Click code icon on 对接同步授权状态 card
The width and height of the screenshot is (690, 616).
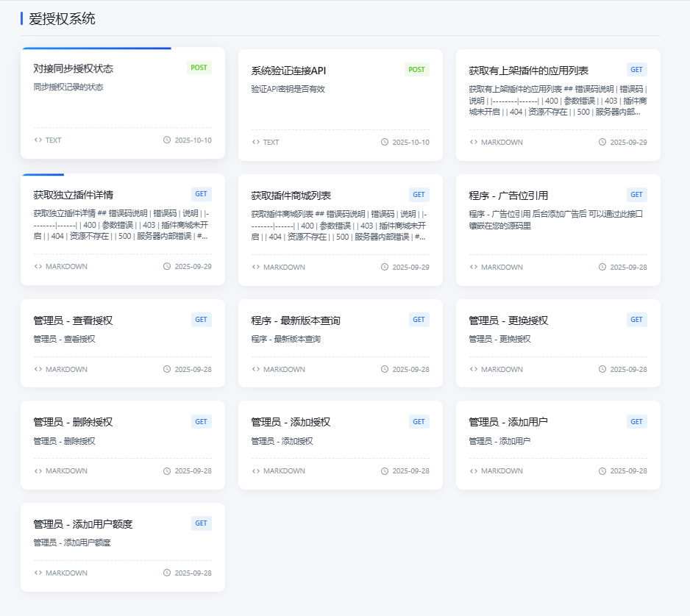[x=38, y=140]
